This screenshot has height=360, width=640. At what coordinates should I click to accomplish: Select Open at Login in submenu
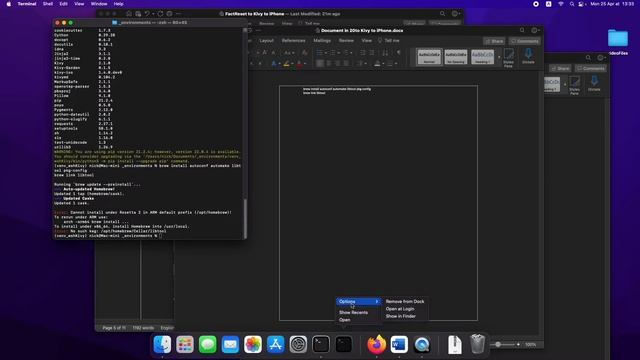point(400,309)
